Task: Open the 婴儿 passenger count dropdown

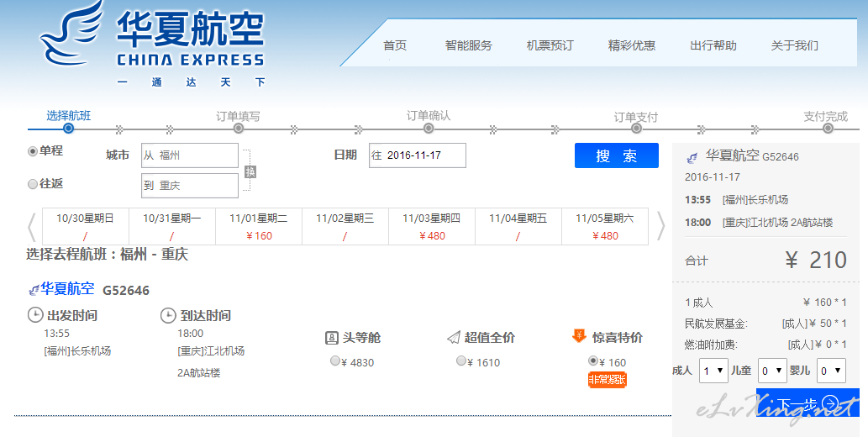Action: click(831, 371)
